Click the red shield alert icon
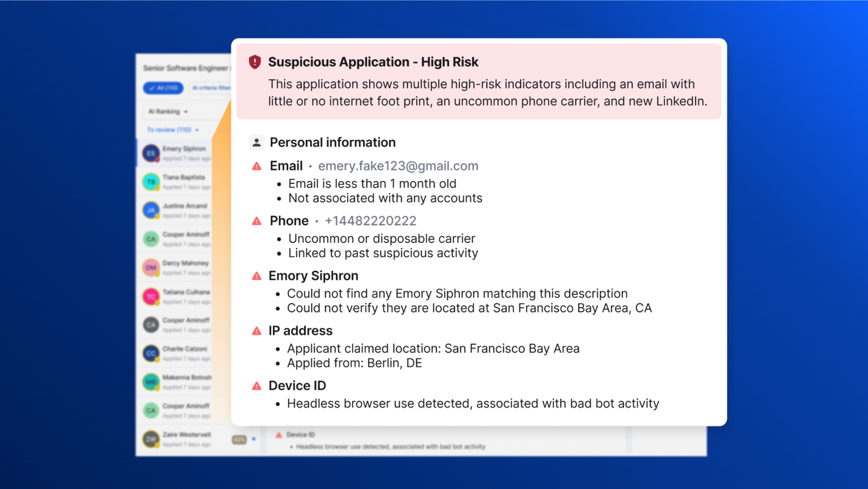The height and width of the screenshot is (489, 868). [x=255, y=62]
